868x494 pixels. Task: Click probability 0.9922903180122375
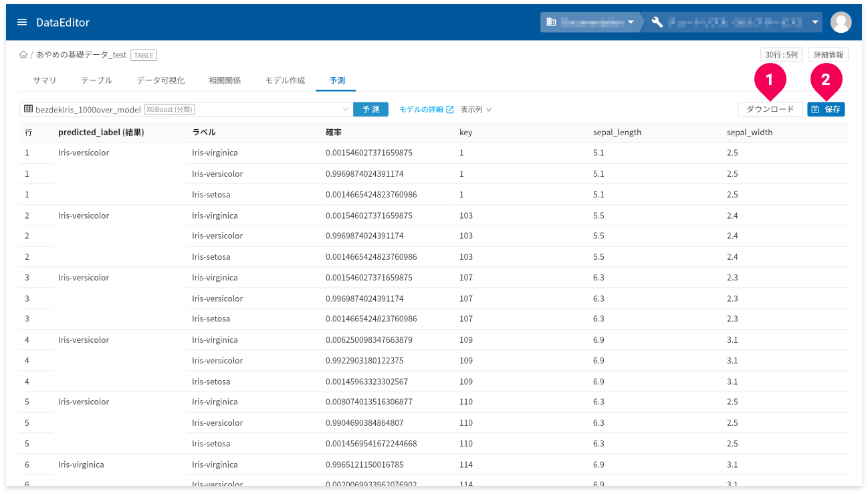(x=364, y=361)
